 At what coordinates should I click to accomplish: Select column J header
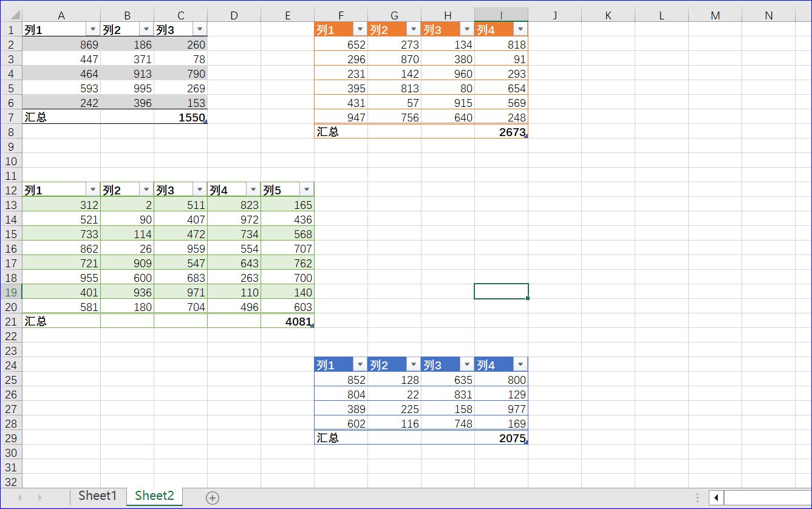click(554, 15)
